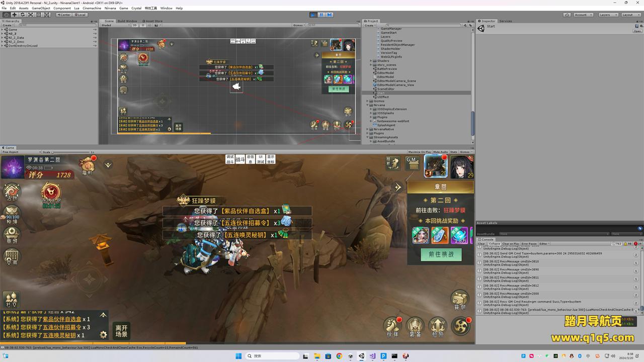Click the game settings gear in chat
Screen dimensions: 644x362
103,334
